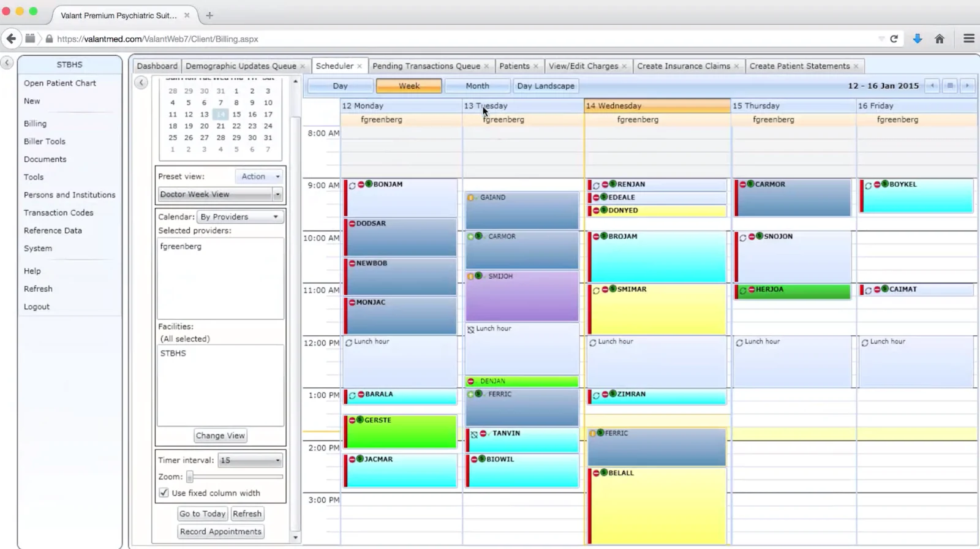This screenshot has height=549, width=980.
Task: Click the green plus icon on Tuesday CARMOR
Action: 470,237
